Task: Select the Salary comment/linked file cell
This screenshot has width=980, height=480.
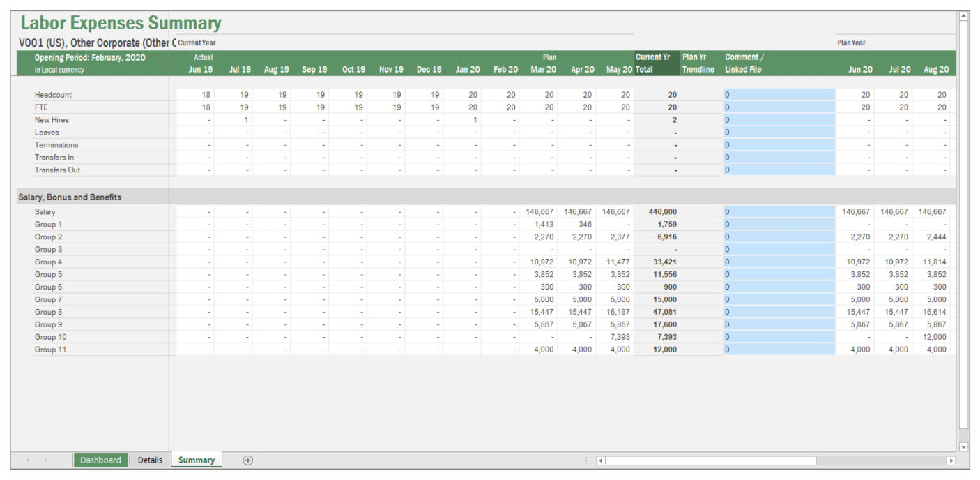Action: pos(779,212)
